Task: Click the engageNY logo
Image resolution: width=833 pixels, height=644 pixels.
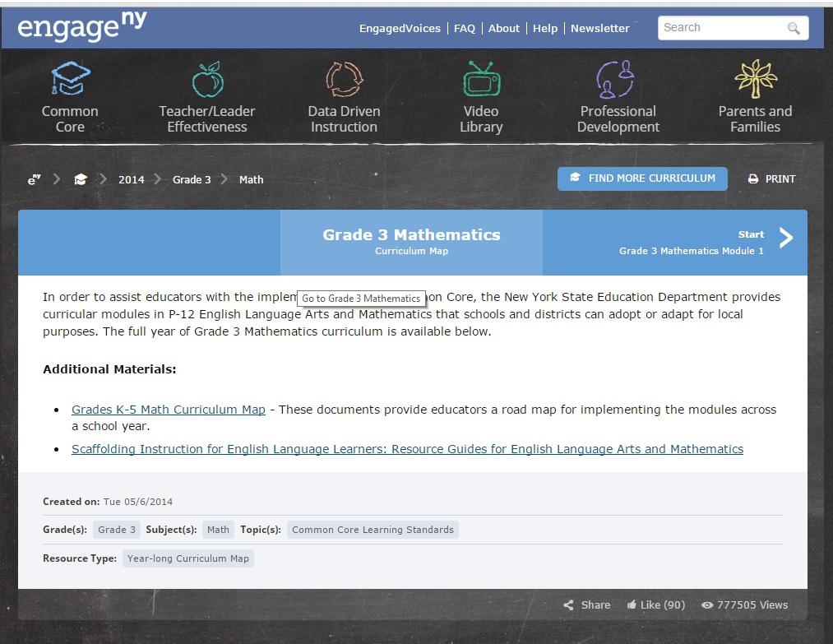Action: click(x=81, y=26)
